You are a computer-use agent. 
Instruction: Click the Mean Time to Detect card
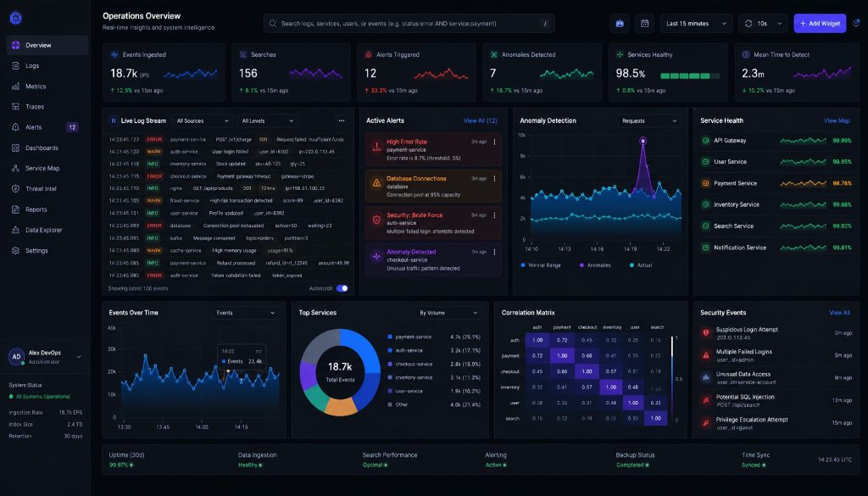coord(797,72)
